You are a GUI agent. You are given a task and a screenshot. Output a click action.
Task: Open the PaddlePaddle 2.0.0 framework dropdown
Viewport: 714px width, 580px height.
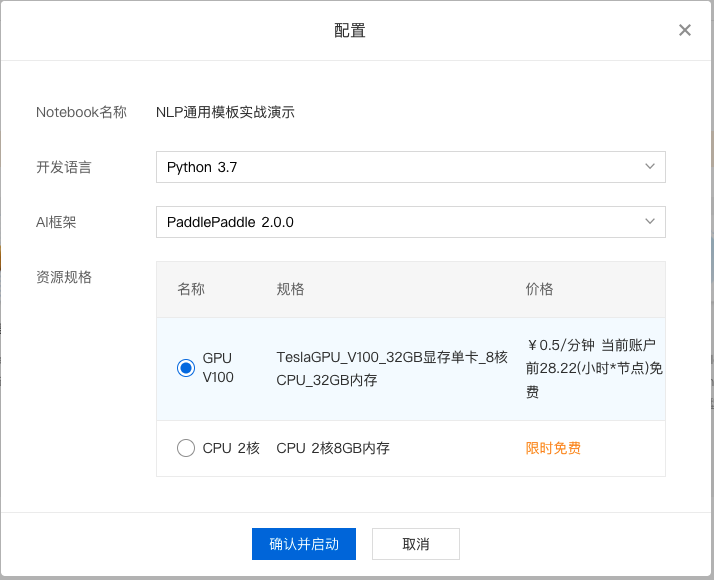(x=411, y=222)
